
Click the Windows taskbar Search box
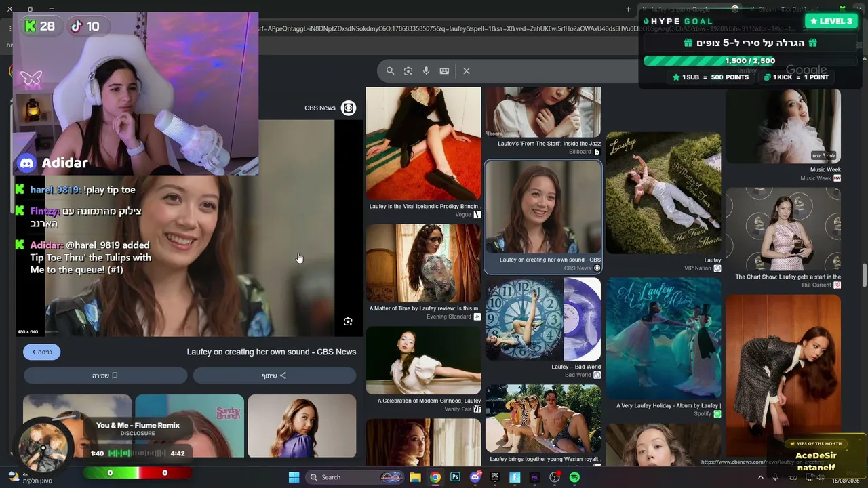coord(355,477)
